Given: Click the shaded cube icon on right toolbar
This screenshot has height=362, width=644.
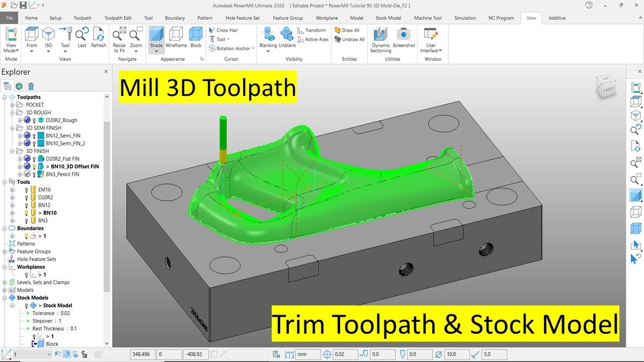Looking at the screenshot, I should 635,196.
